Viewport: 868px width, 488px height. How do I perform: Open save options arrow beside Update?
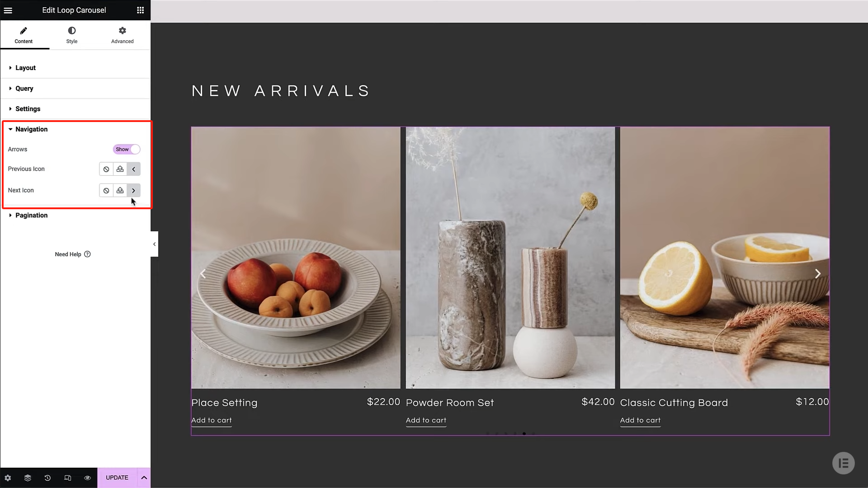click(144, 478)
